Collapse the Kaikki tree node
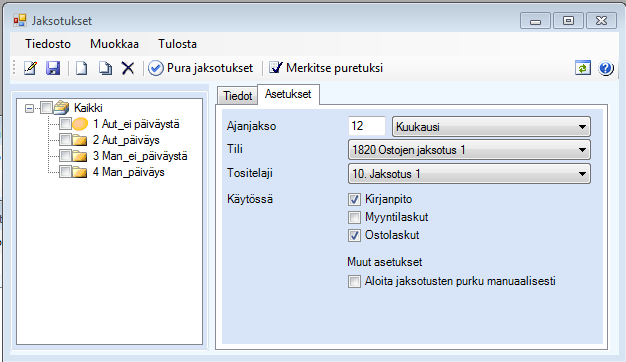The width and height of the screenshot is (626, 362). 29,108
